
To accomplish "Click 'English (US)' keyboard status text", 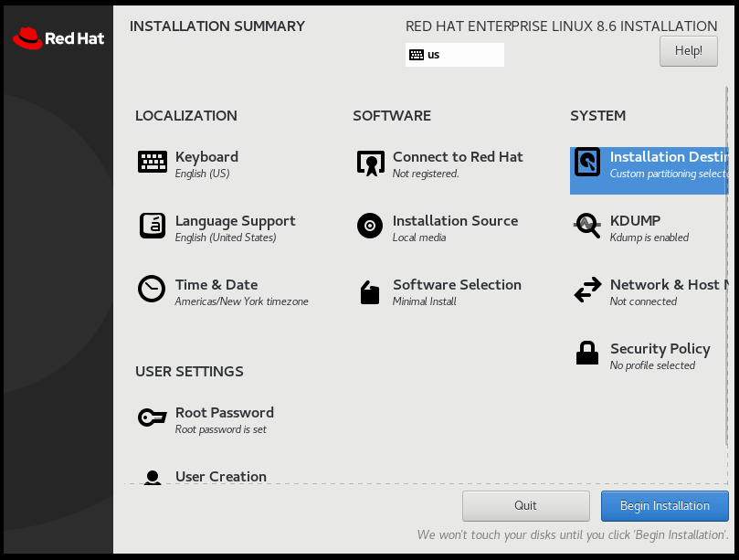I will [202, 174].
